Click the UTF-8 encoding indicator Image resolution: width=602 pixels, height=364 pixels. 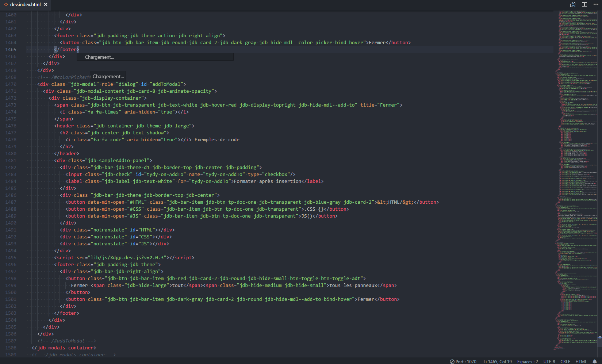(549, 361)
